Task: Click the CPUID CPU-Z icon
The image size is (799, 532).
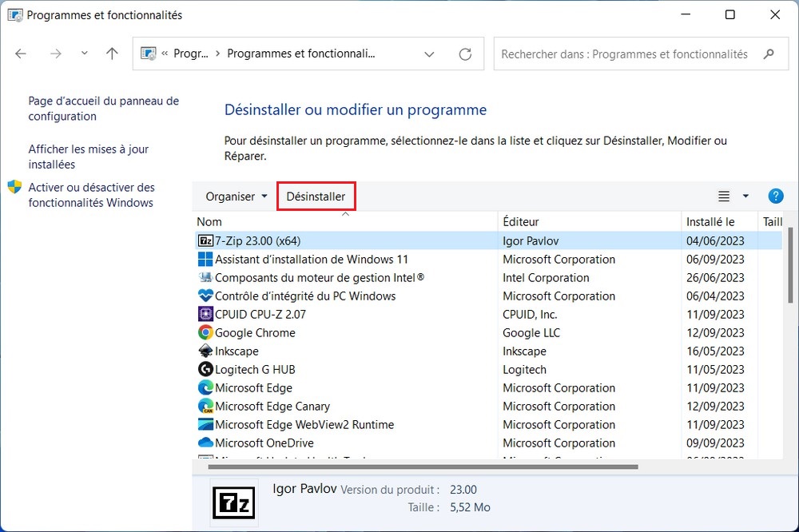Action: (x=205, y=314)
